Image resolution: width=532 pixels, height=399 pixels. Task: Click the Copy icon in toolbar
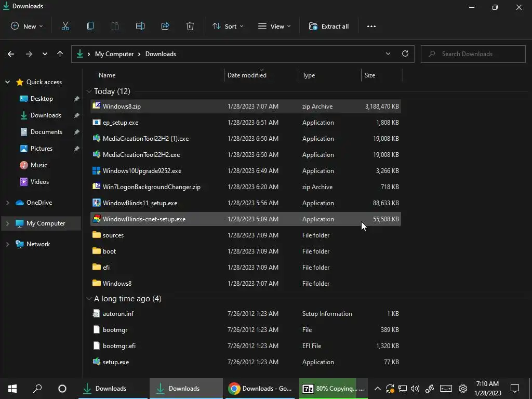point(90,26)
